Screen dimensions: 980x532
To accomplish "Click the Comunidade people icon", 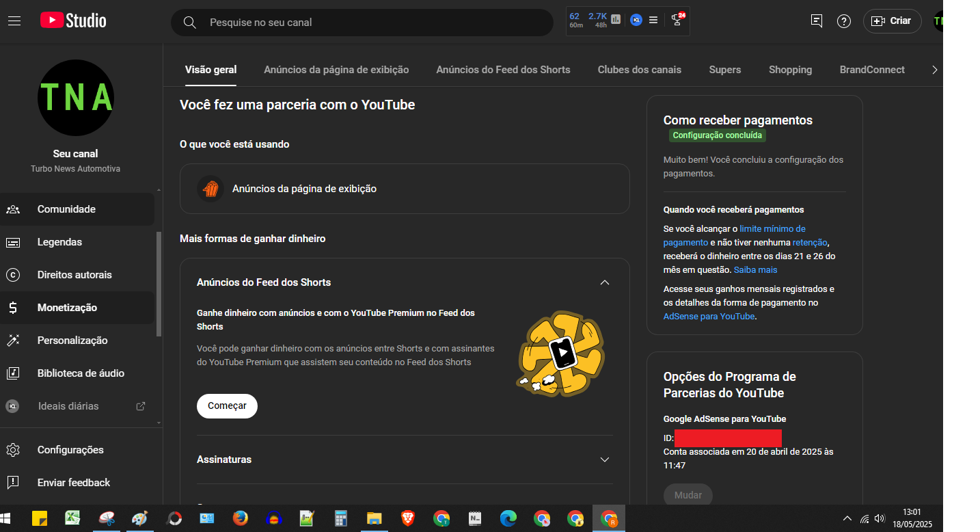I will (x=13, y=209).
